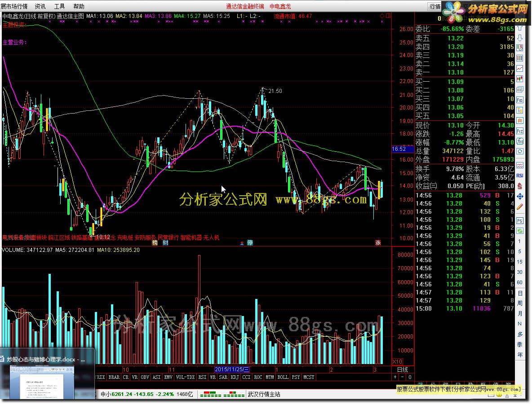
Task: Click the 2015/11/25 date marker on timeline
Action: [x=232, y=369]
